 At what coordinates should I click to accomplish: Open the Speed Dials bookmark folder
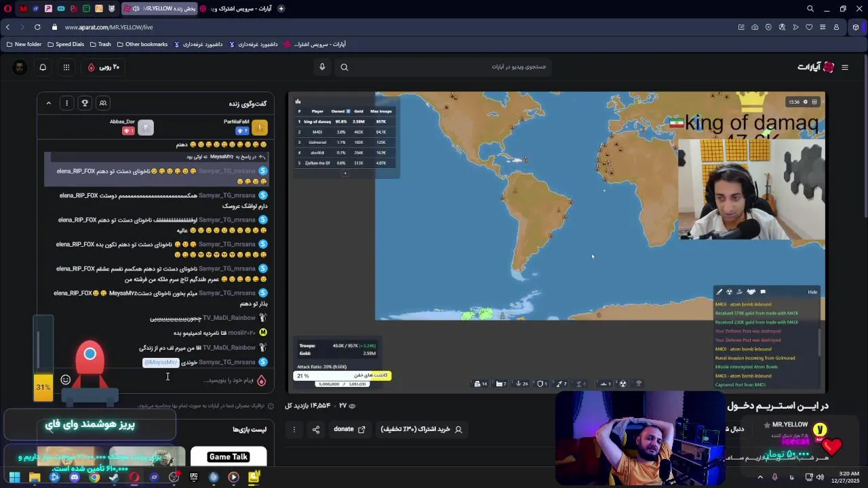click(65, 44)
